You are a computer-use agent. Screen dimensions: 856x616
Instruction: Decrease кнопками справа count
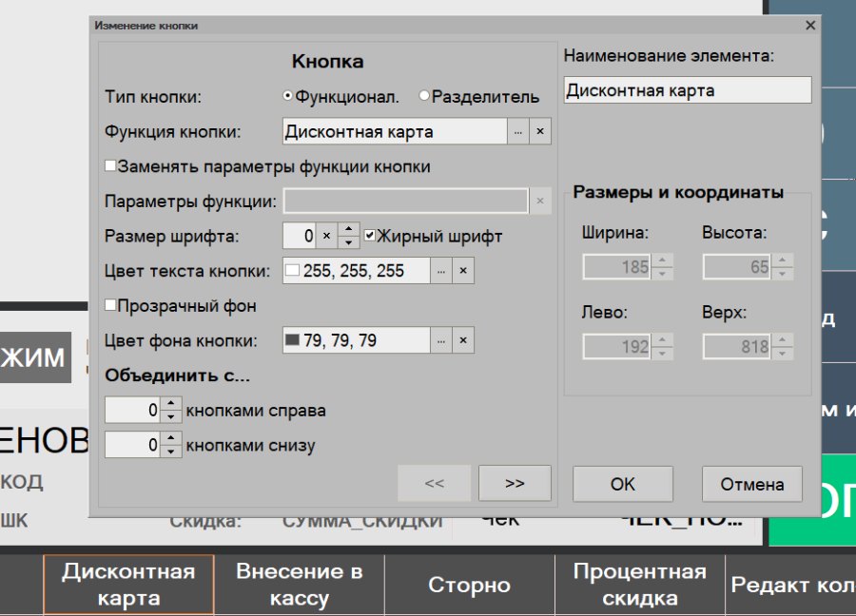pyautogui.click(x=171, y=417)
